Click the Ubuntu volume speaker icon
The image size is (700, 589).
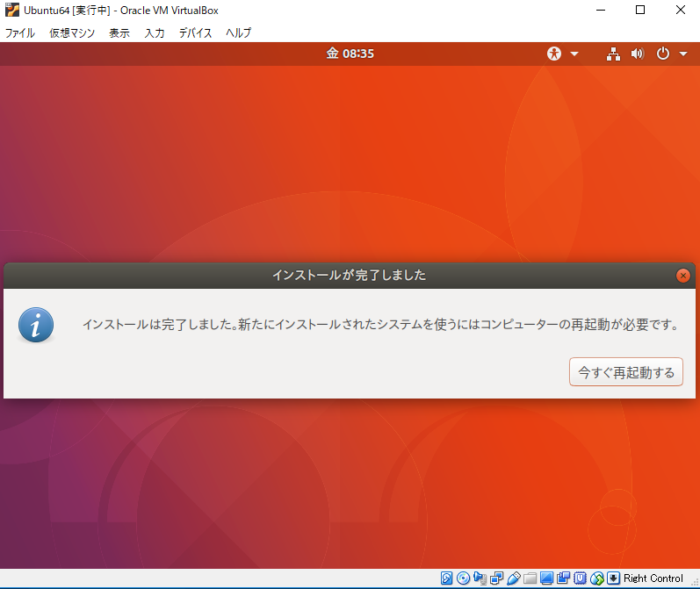(x=637, y=54)
